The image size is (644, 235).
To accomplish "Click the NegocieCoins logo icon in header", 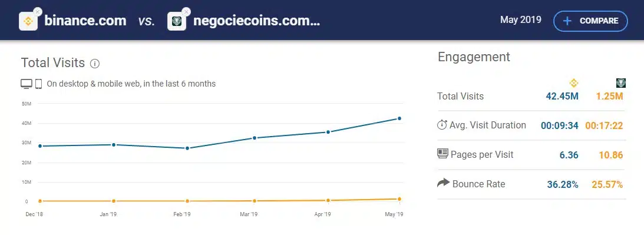I will [177, 21].
